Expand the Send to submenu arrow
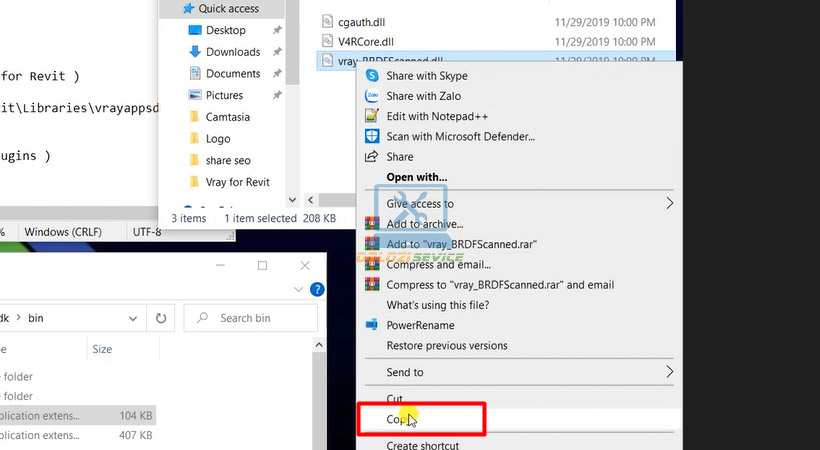This screenshot has height=450, width=820. click(669, 372)
